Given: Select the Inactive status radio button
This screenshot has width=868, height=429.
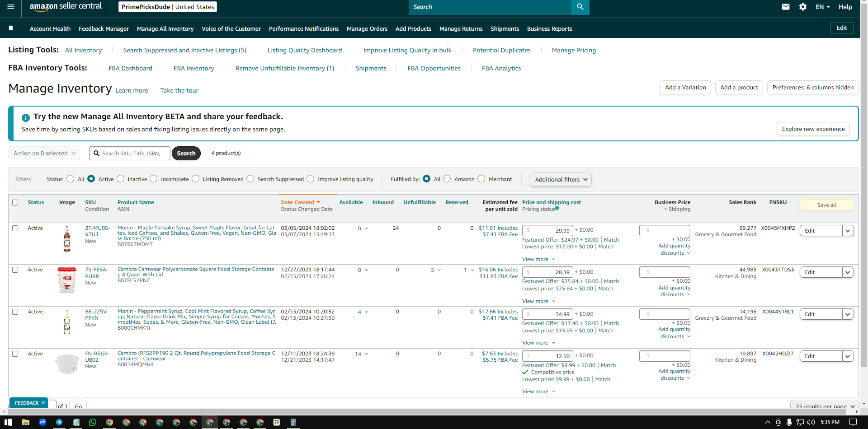Looking at the screenshot, I should (x=121, y=179).
